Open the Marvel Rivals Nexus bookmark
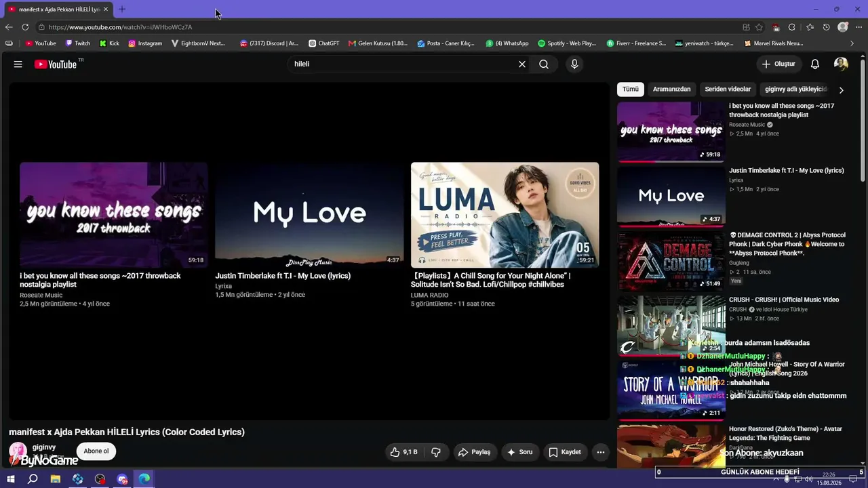The width and height of the screenshot is (868, 488). [774, 43]
